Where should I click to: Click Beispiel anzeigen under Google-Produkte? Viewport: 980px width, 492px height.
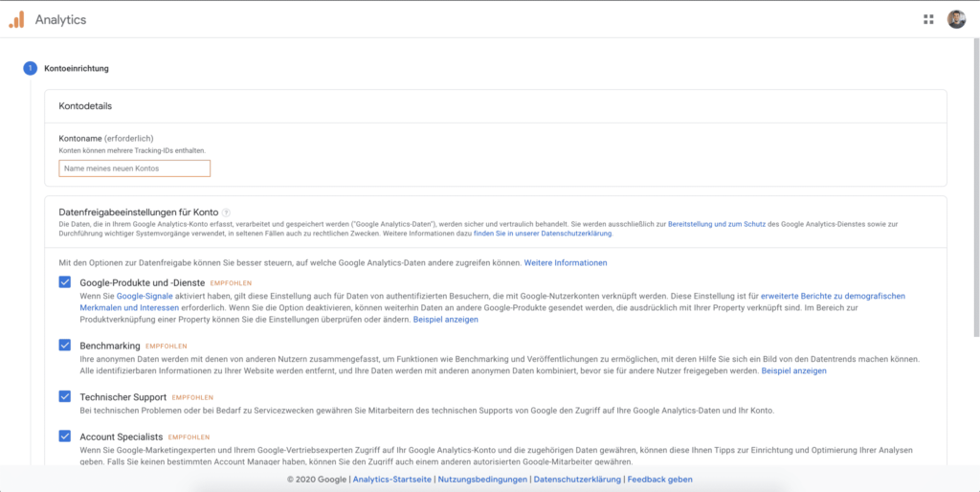[x=446, y=320]
